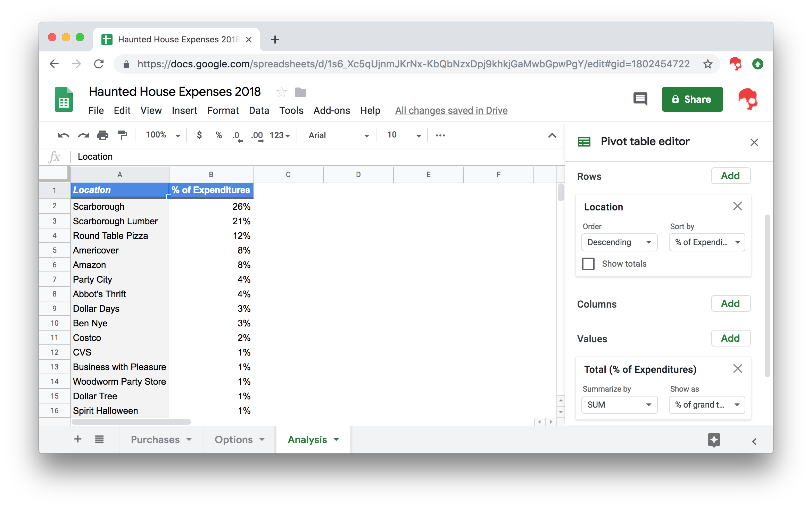The image size is (812, 509).
Task: Open the All sheets list icon
Action: point(99,439)
